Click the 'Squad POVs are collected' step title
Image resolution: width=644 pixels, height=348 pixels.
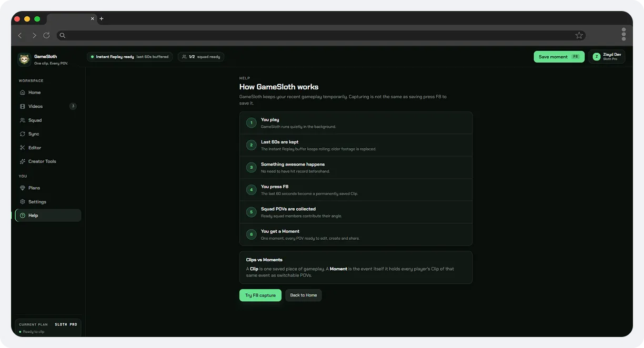click(x=288, y=209)
